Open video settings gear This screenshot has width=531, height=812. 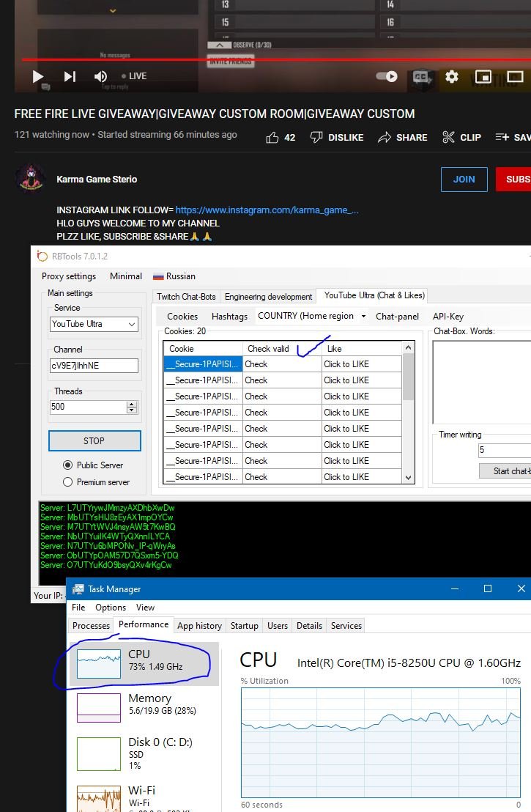pos(452,76)
